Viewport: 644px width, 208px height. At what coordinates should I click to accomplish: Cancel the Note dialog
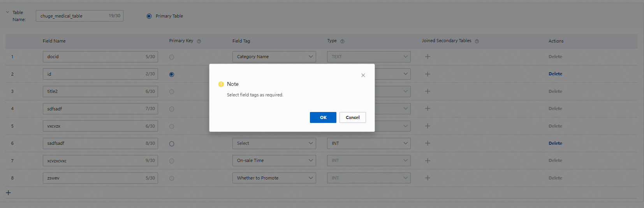(x=352, y=117)
